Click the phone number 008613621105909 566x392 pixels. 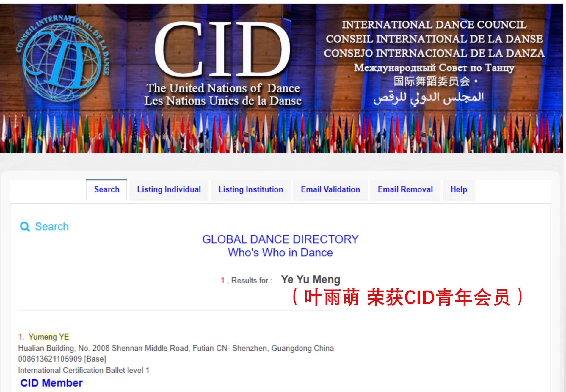[x=50, y=359]
